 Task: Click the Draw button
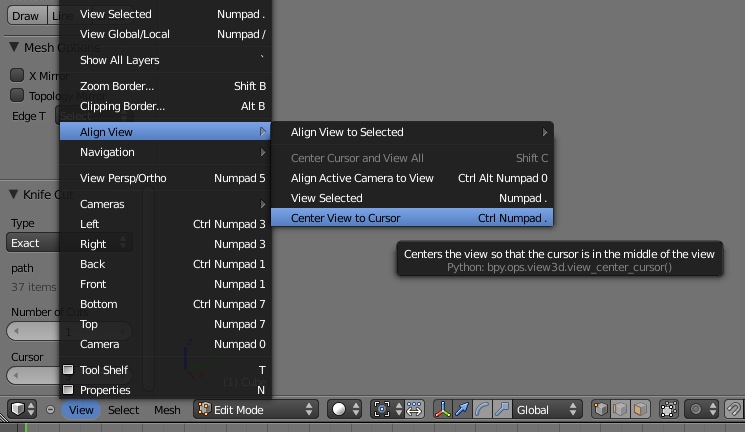(x=26, y=16)
